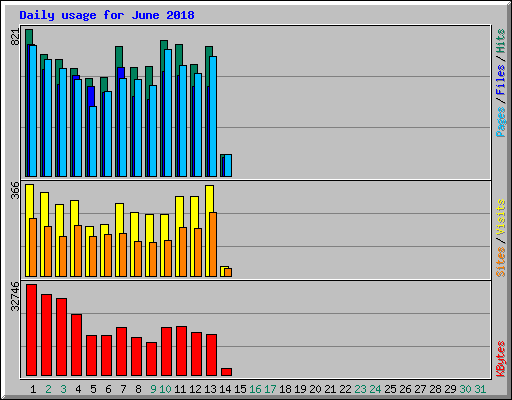Click the orange Sites bar for day 1

pyautogui.click(x=33, y=247)
